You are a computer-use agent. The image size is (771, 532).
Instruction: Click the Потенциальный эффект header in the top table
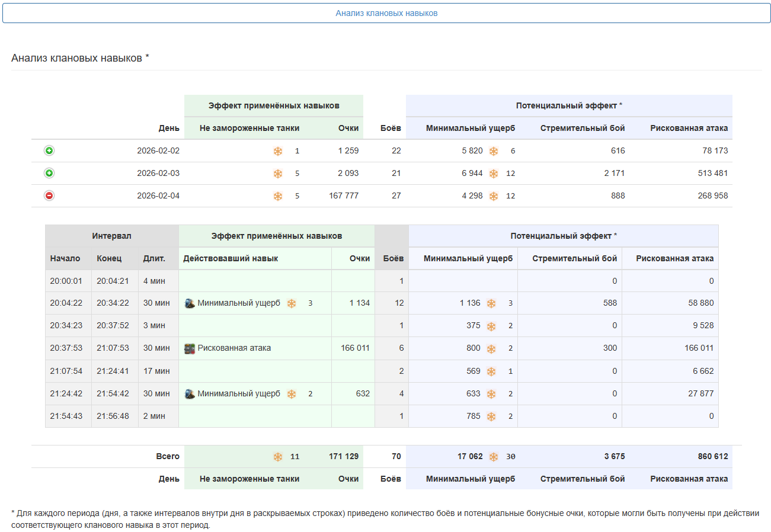click(569, 105)
